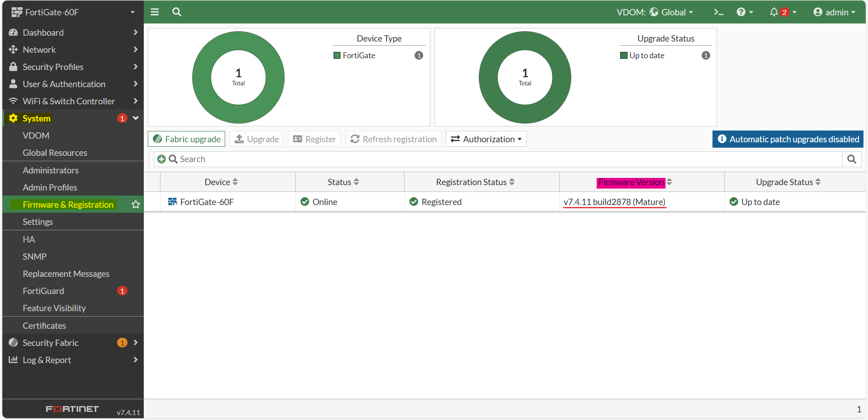Open the Certificates menu item
Image resolution: width=868 pixels, height=420 pixels.
click(73, 326)
